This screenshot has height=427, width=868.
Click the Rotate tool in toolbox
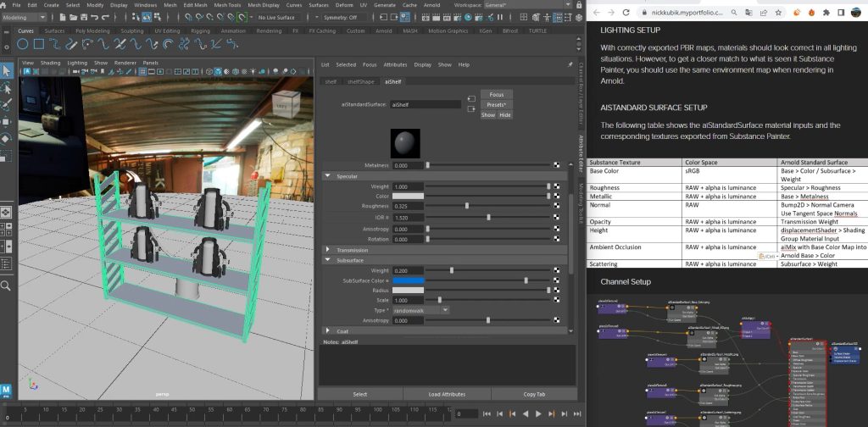[x=6, y=138]
